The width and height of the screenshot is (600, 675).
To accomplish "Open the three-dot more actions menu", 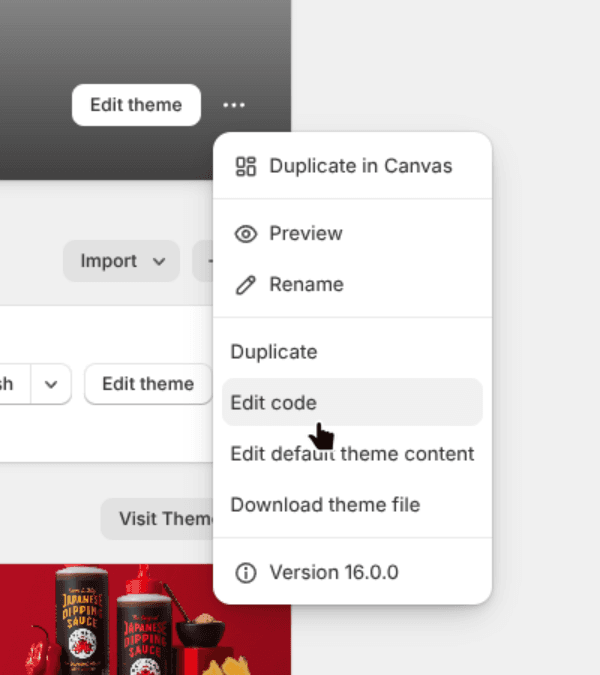I will tap(234, 105).
